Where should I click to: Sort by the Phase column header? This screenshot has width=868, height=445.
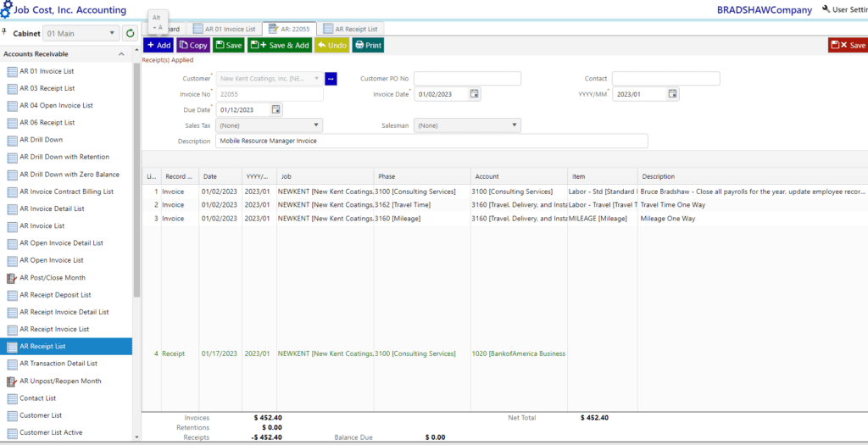tap(422, 176)
